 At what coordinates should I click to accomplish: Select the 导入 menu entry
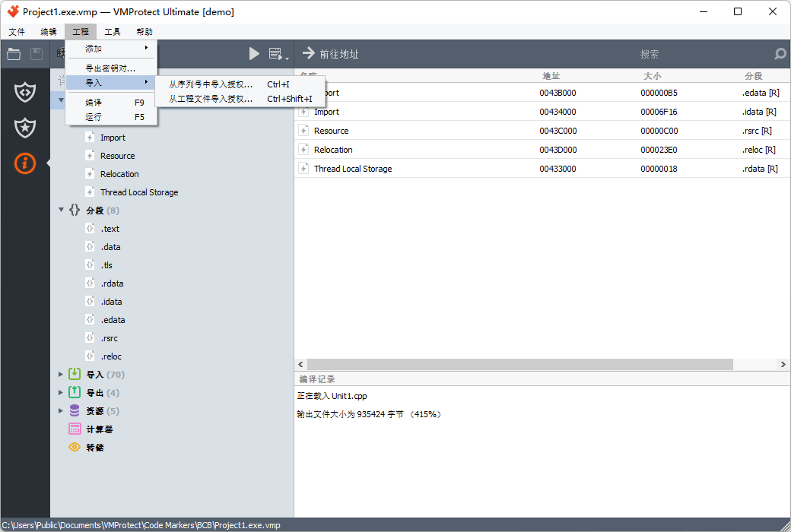click(x=112, y=82)
